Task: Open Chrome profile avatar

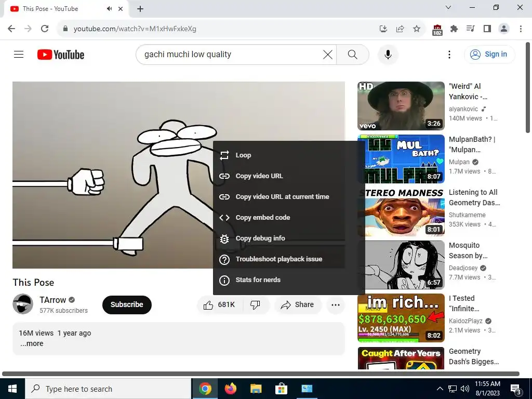Action: coord(504,29)
